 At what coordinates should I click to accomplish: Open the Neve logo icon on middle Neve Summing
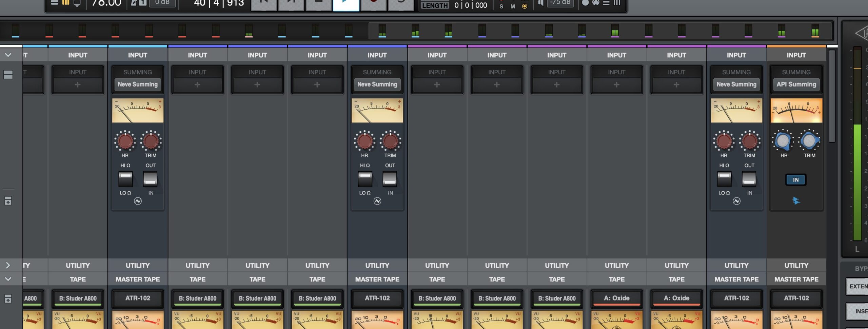(377, 201)
